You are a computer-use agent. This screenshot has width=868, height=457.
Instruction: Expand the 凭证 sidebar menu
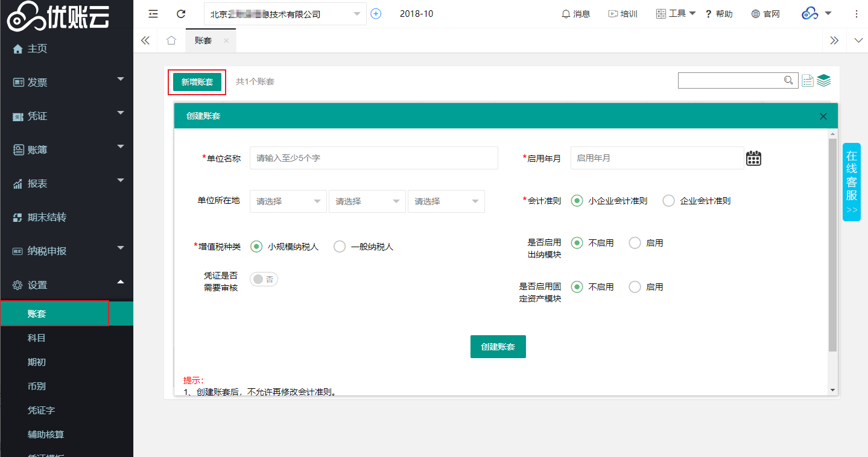66,116
